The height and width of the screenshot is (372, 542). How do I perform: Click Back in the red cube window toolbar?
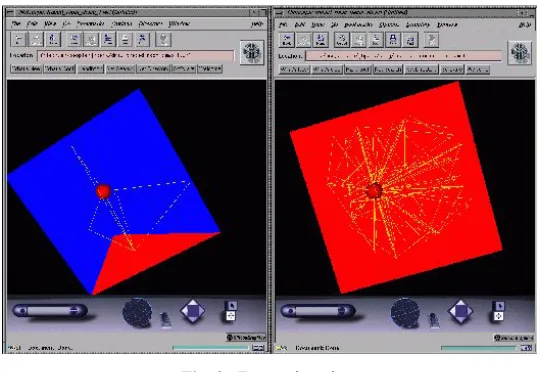point(287,40)
